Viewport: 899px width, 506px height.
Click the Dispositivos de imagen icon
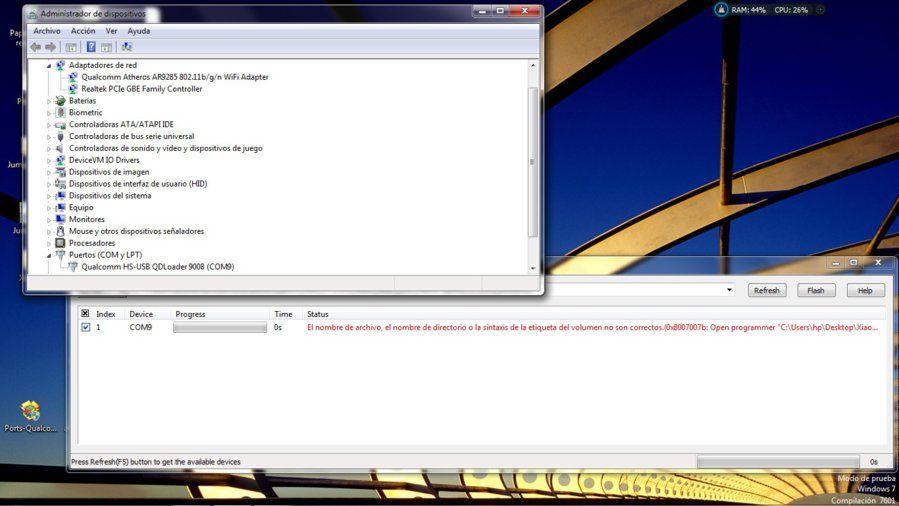(x=60, y=172)
